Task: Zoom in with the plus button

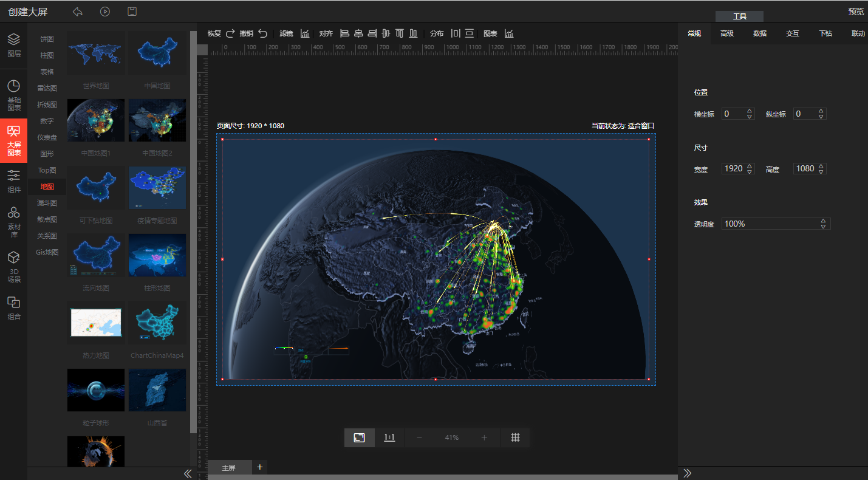Action: click(x=484, y=437)
